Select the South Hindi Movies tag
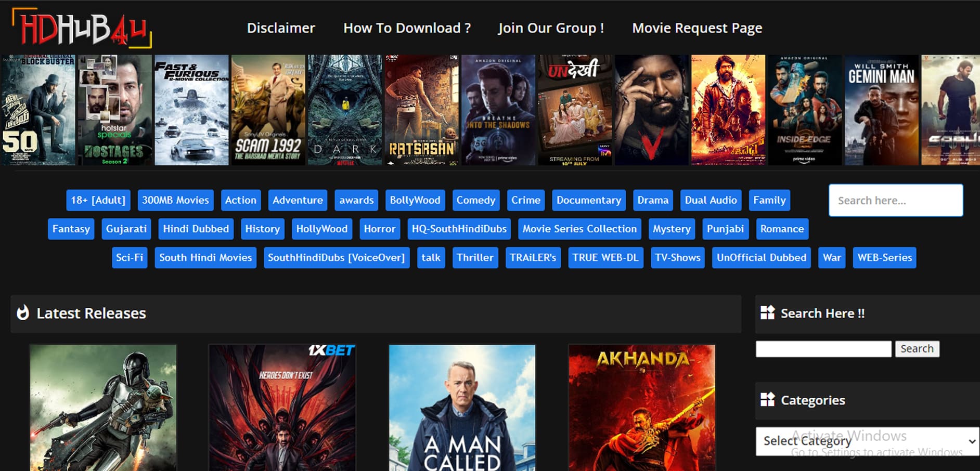The height and width of the screenshot is (471, 980). (x=205, y=257)
